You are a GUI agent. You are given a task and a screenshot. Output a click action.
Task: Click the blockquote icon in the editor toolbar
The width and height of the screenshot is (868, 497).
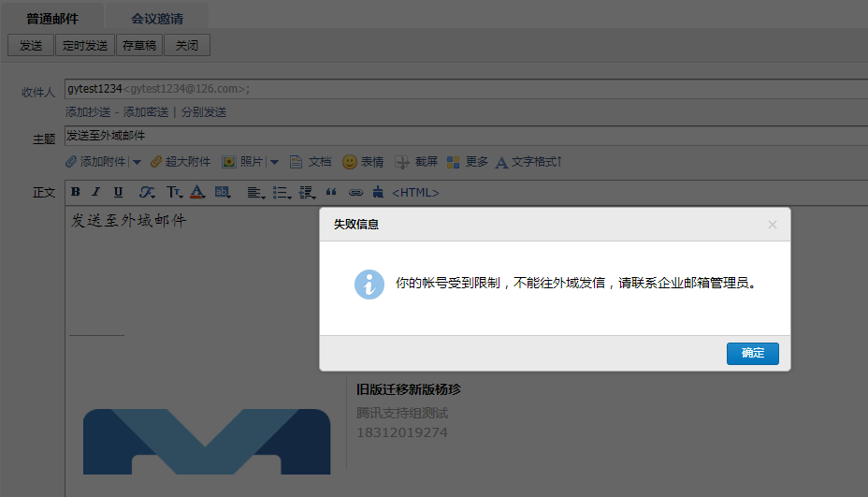[331, 193]
